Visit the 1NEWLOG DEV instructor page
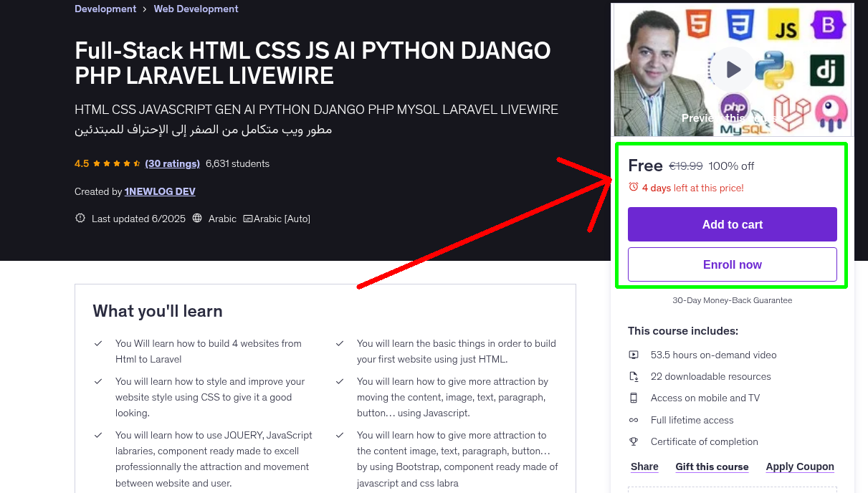This screenshot has width=868, height=493. (x=160, y=191)
